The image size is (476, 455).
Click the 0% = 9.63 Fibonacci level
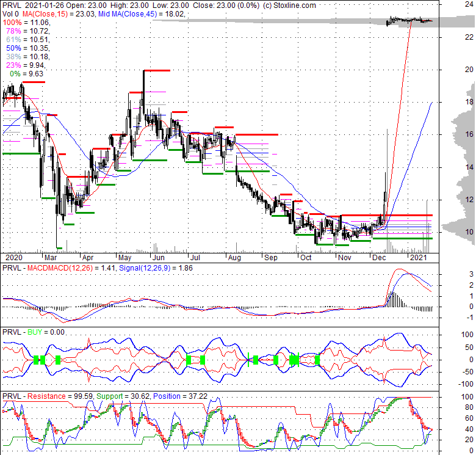(x=26, y=73)
